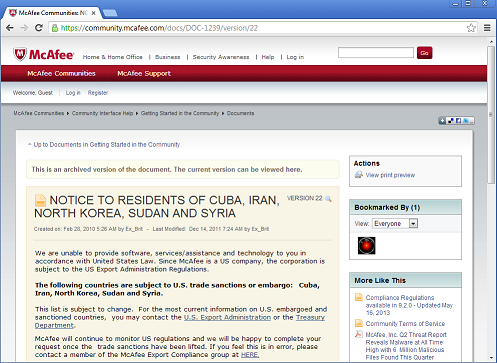Go up to Documents in Getting Started
The width and height of the screenshot is (497, 363).
tap(107, 144)
